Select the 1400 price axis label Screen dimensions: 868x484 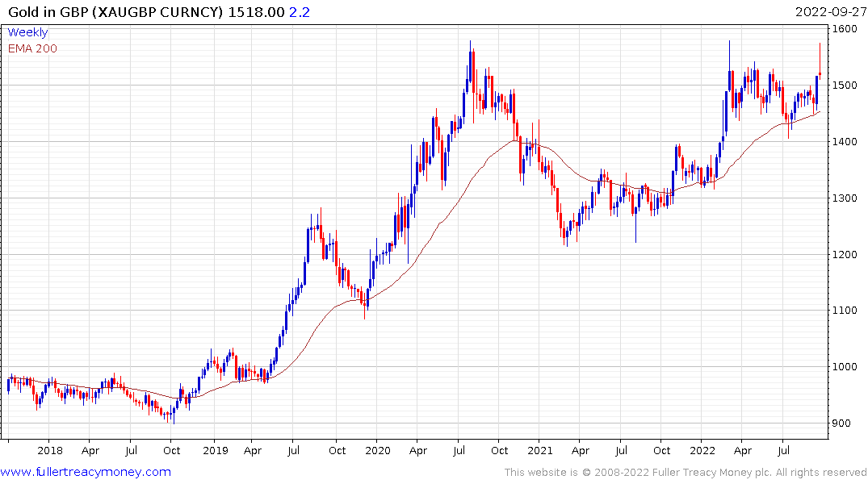(845, 142)
